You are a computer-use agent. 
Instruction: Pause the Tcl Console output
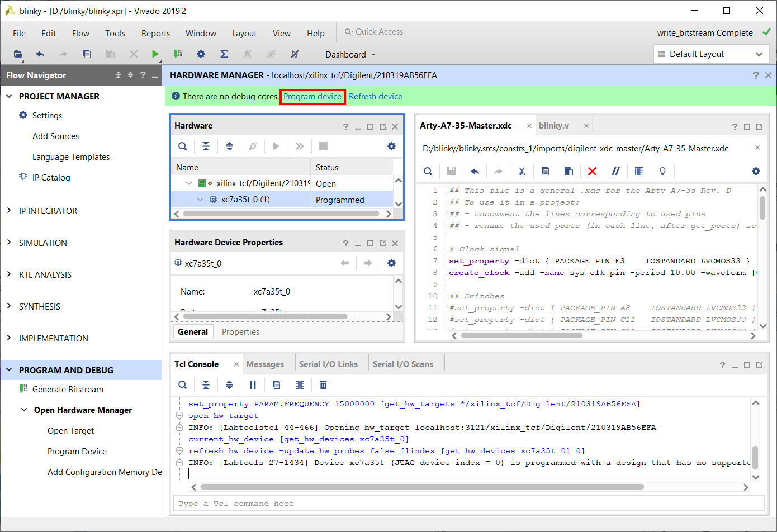[253, 384]
